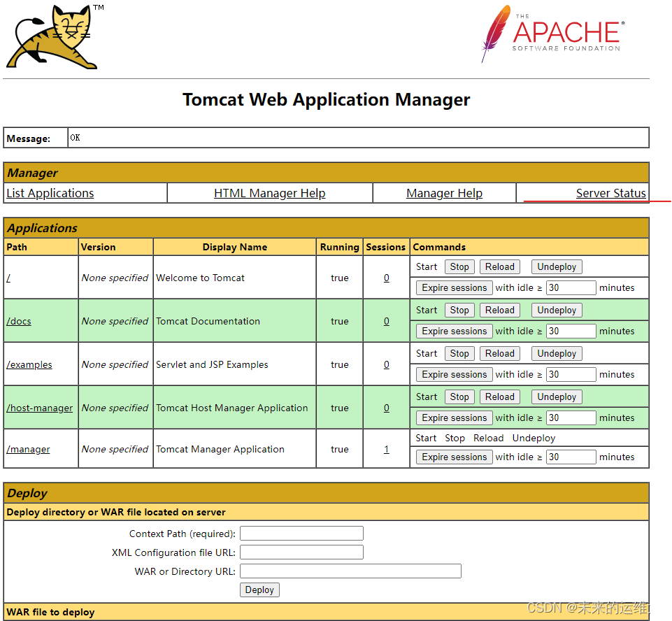This screenshot has height=621, width=672.
Task: View sessions count for root application
Action: click(x=387, y=278)
